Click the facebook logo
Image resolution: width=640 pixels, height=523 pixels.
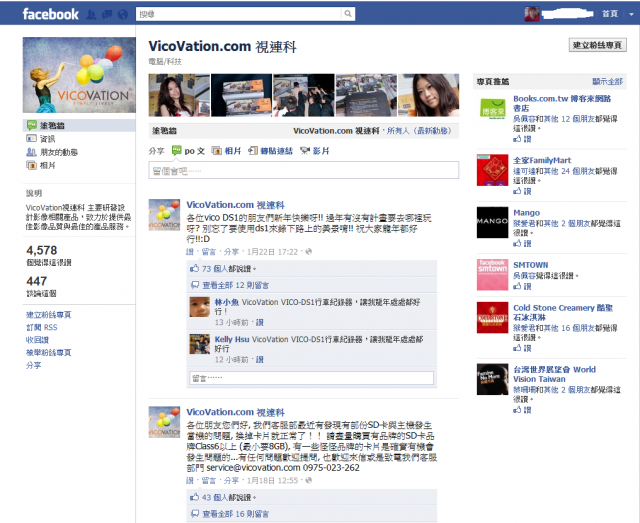pos(50,14)
